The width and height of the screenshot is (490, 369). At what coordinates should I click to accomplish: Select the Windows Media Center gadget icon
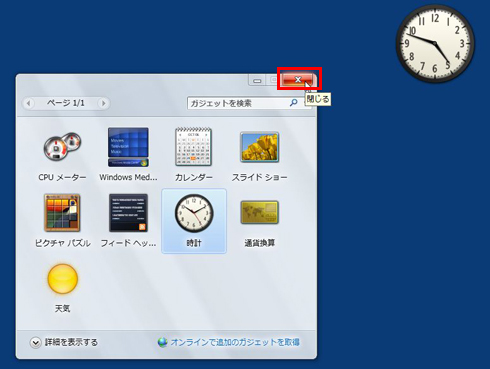128,147
